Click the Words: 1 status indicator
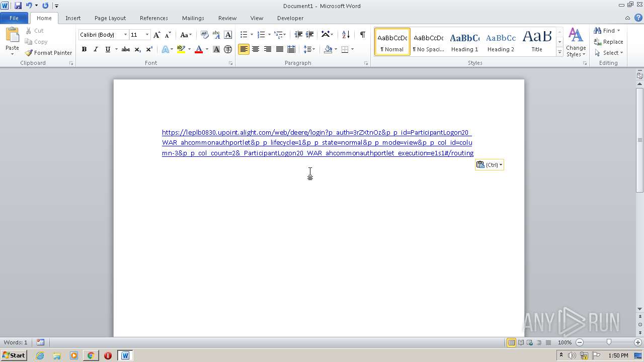The height and width of the screenshot is (362, 644). pyautogui.click(x=16, y=342)
